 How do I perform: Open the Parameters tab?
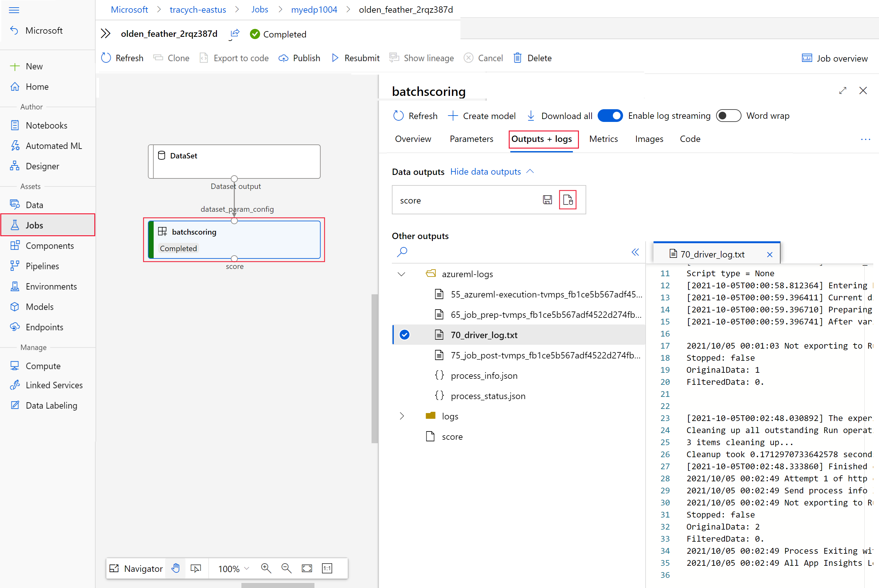click(471, 139)
